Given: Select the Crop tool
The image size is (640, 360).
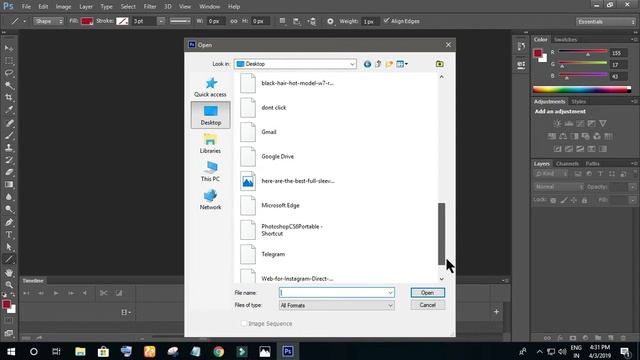Looking at the screenshot, I should [9, 98].
